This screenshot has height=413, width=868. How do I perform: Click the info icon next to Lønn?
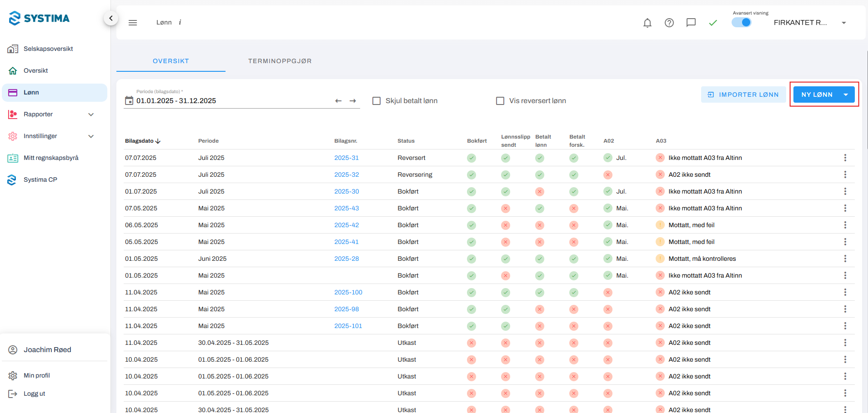click(x=180, y=22)
